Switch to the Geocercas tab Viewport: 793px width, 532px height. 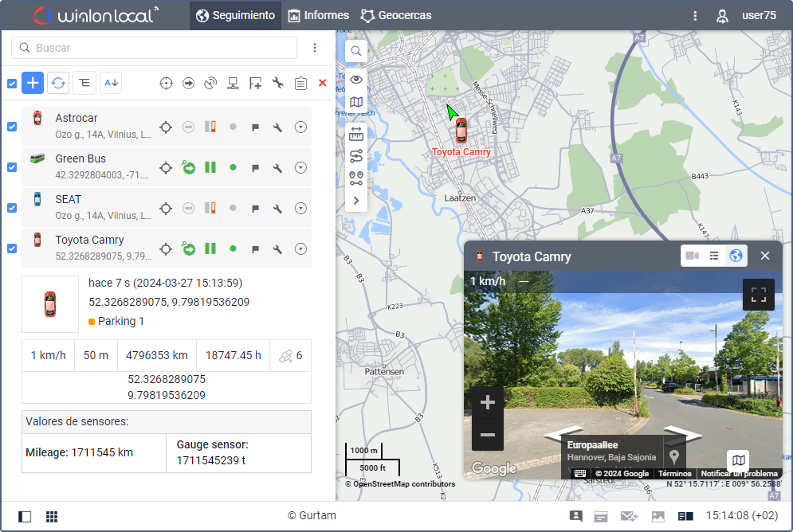(x=396, y=15)
